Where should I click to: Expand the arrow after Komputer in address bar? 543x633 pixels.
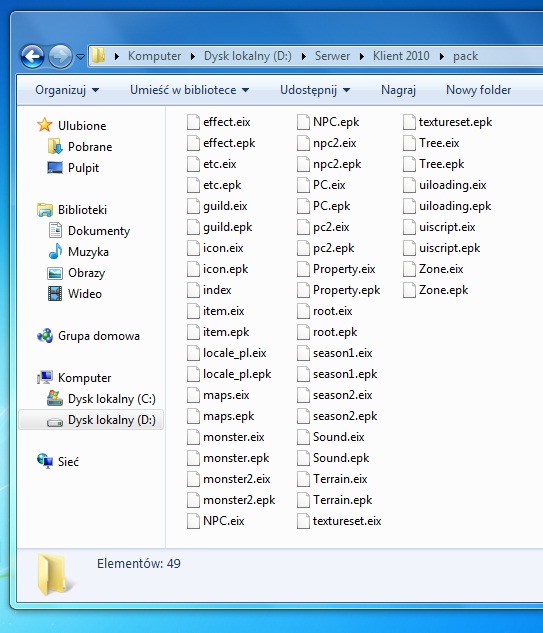pos(193,56)
